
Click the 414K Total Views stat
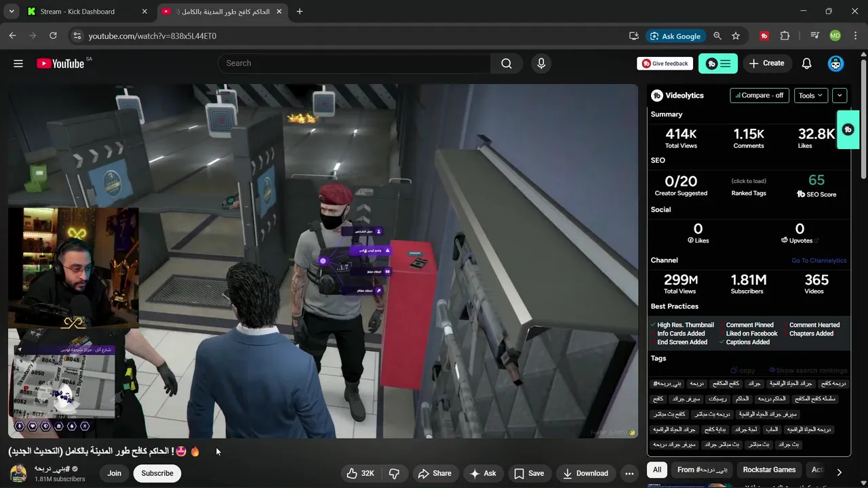[681, 138]
